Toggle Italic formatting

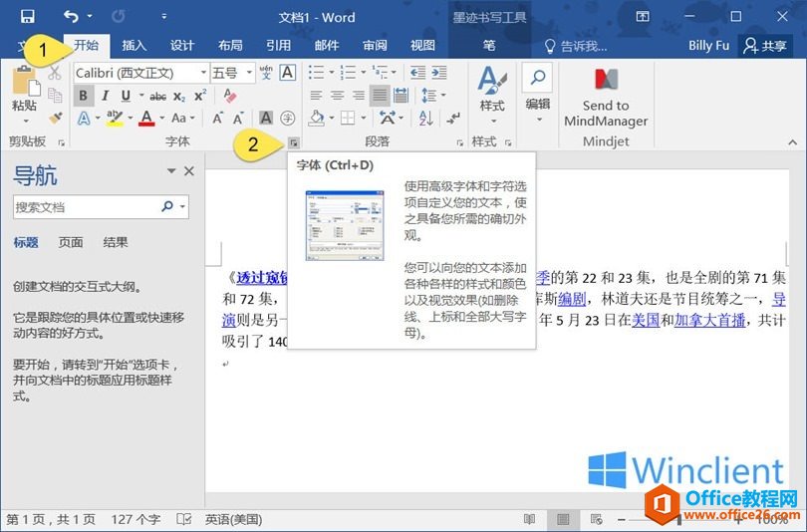point(105,96)
